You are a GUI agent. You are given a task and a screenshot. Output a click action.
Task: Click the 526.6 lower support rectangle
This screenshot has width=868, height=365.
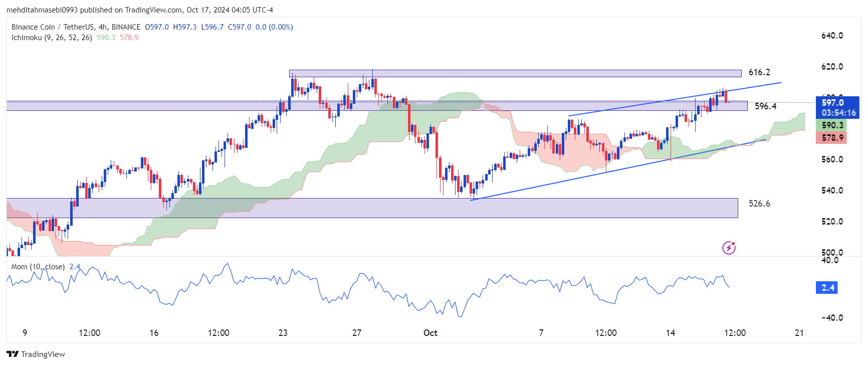click(372, 208)
